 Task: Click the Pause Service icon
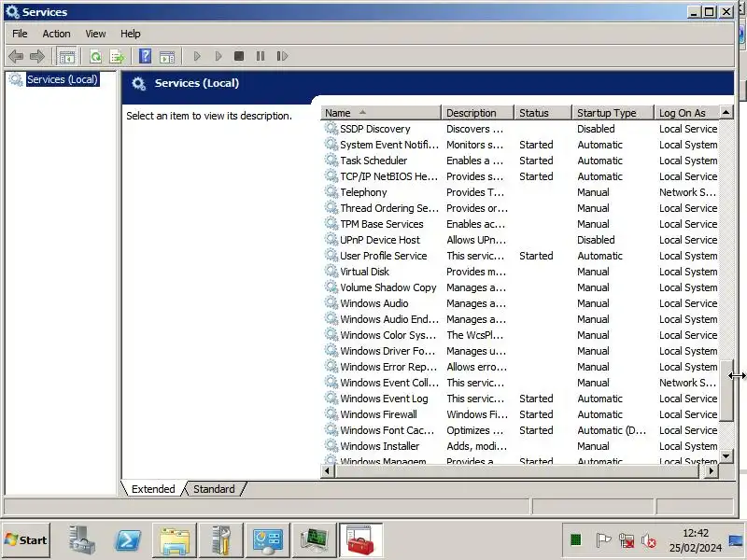tap(261, 56)
